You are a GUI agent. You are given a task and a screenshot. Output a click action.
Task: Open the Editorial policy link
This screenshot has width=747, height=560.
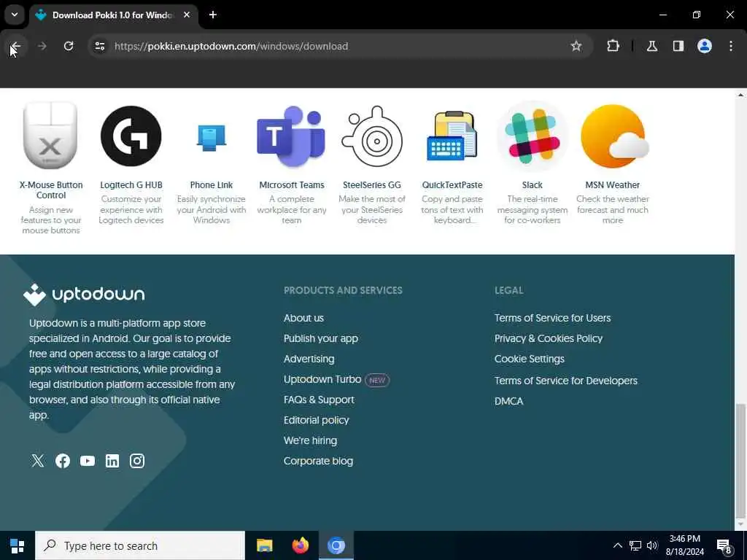[317, 420]
